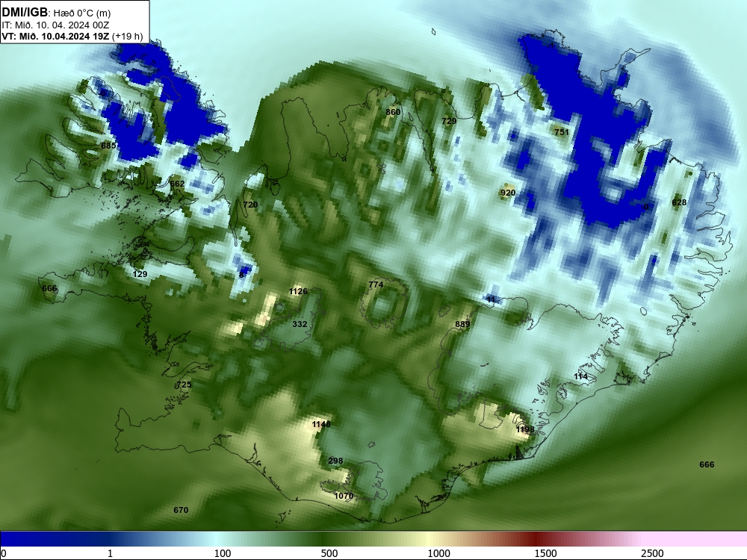This screenshot has height=560, width=747.
Task: Click the IT initial time line '00Z'
Action: click(55, 25)
